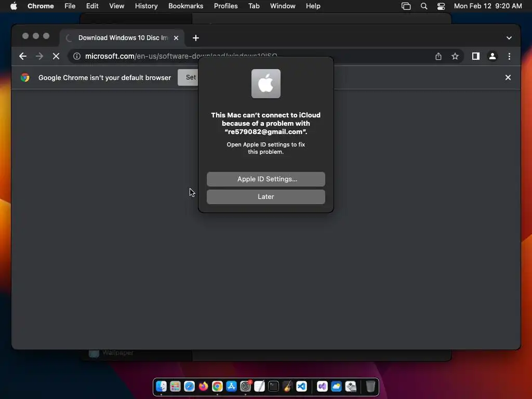Open System Settings from the Dock

(245, 387)
